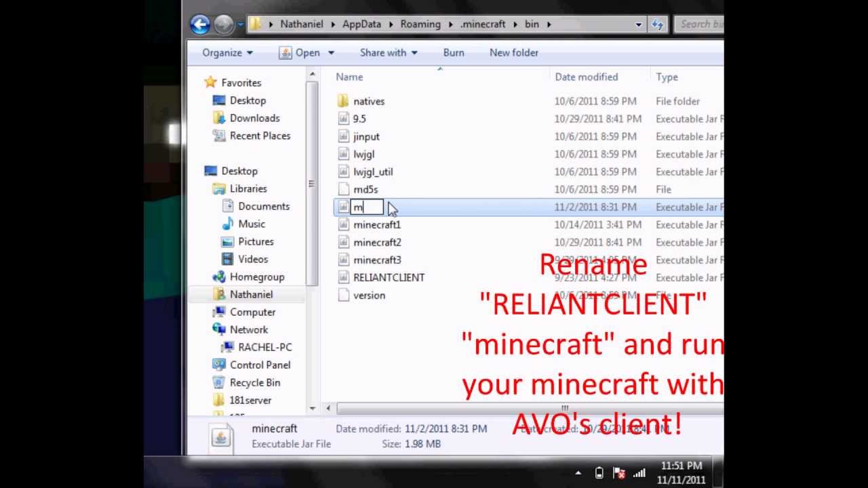
Task: Open the Share with menu
Action: (389, 52)
